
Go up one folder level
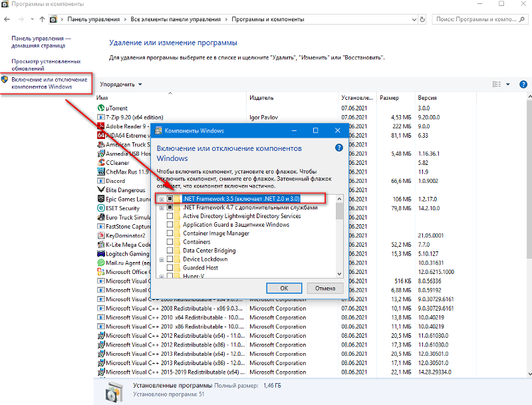[42, 19]
